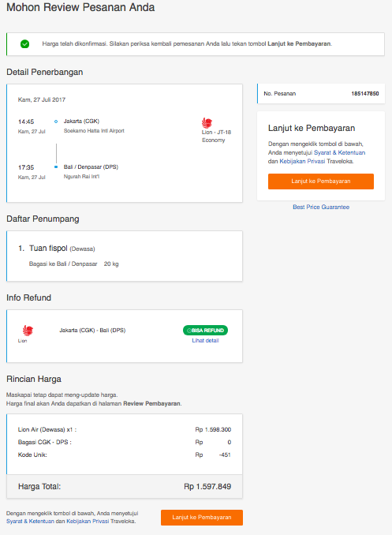Click the Economy class label
Image resolution: width=392 pixels, height=535 pixels.
213,140
